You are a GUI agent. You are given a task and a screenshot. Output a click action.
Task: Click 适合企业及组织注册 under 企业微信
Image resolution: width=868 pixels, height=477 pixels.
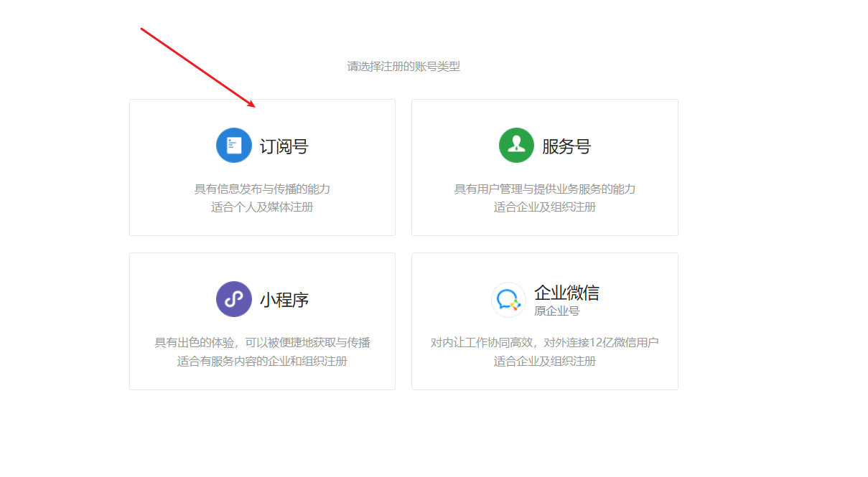point(544,361)
